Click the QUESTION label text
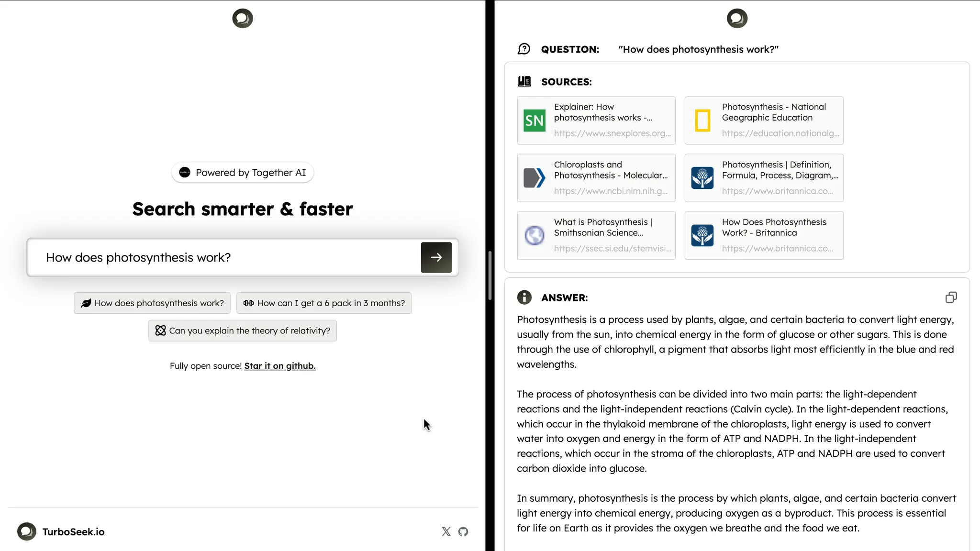 [x=570, y=49]
